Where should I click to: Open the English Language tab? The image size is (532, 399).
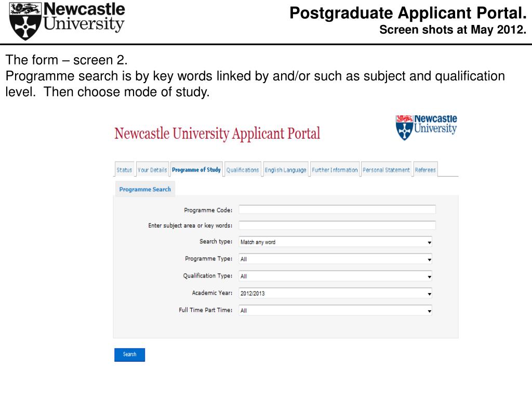click(286, 170)
